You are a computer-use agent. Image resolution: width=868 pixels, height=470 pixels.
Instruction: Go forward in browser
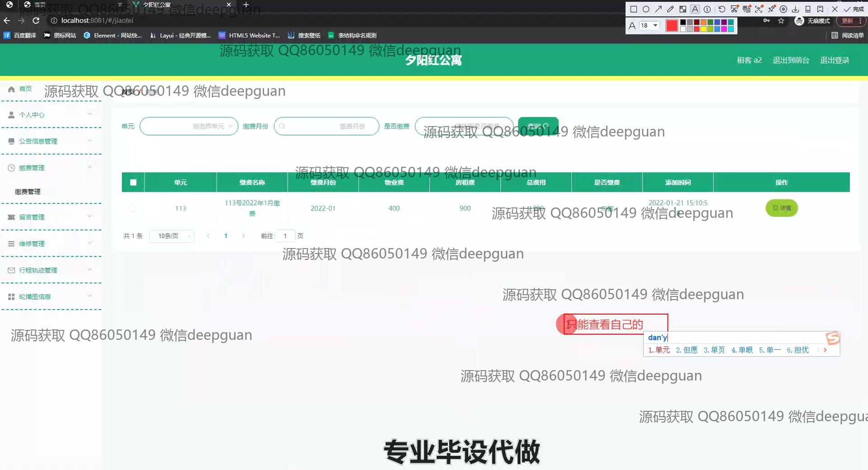pos(21,20)
